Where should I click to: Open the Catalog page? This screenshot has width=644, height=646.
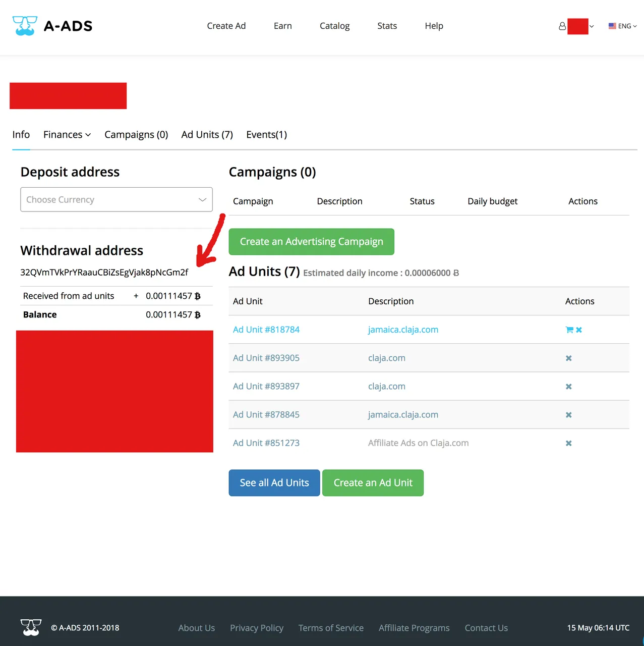[334, 26]
